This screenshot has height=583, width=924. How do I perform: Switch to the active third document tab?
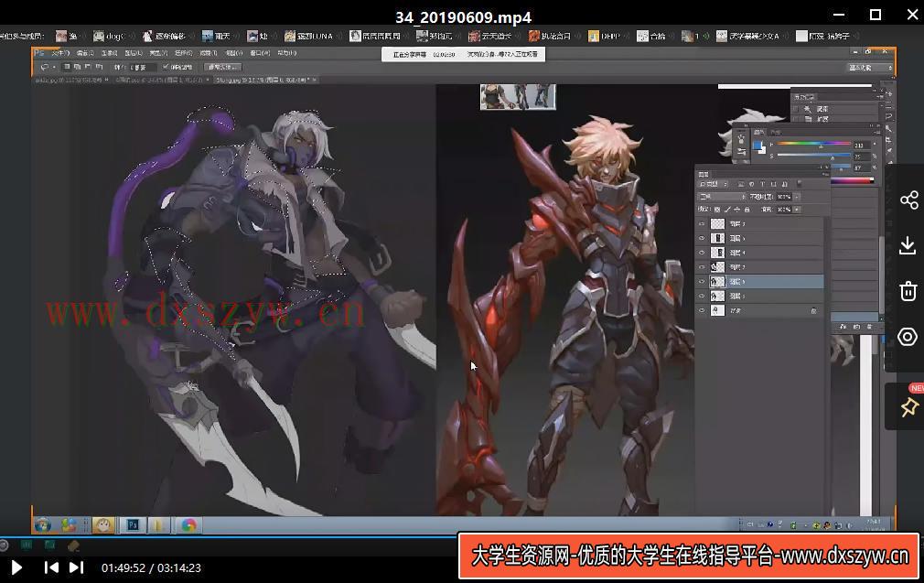266,80
